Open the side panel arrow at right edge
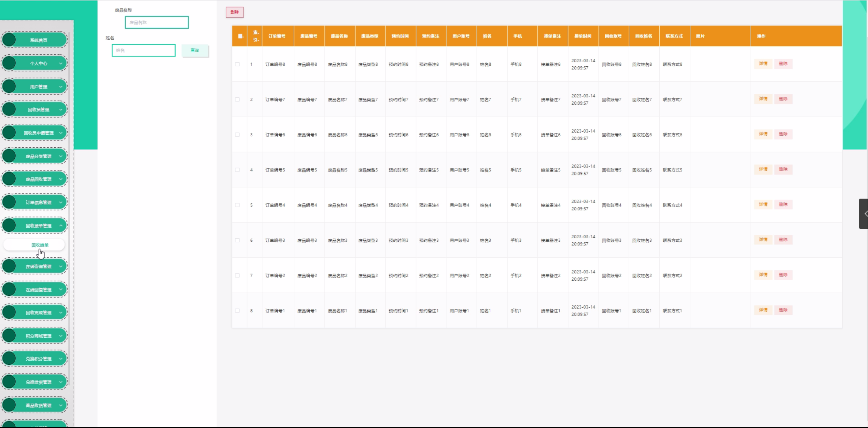This screenshot has width=868, height=428. coord(865,214)
